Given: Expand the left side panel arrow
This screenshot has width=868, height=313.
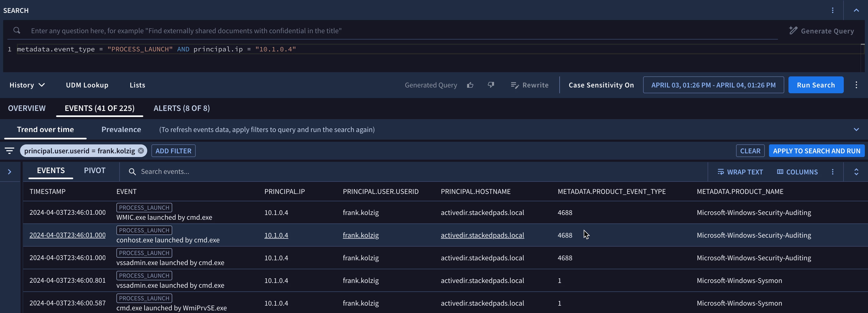Looking at the screenshot, I should pyautogui.click(x=9, y=172).
